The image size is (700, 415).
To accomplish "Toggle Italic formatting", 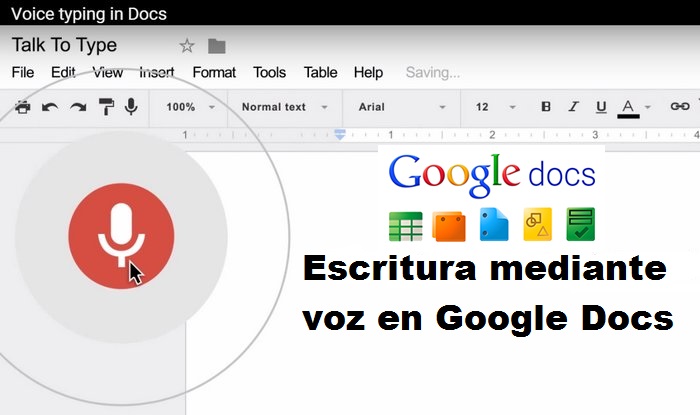I will 573,107.
